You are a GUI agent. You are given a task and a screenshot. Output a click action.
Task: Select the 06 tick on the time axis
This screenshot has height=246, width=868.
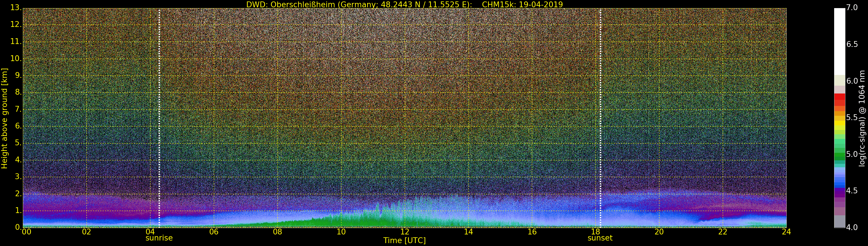(x=214, y=232)
